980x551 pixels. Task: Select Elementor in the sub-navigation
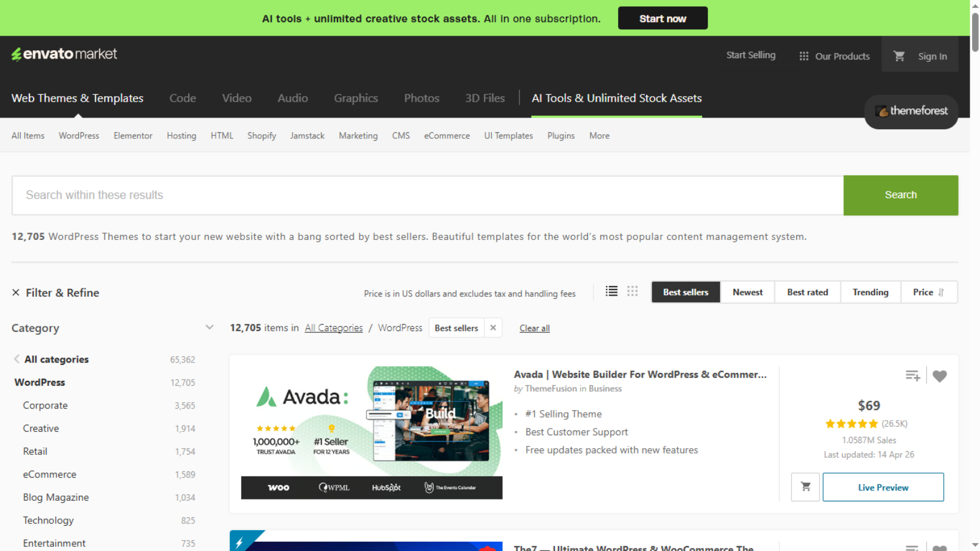click(133, 136)
